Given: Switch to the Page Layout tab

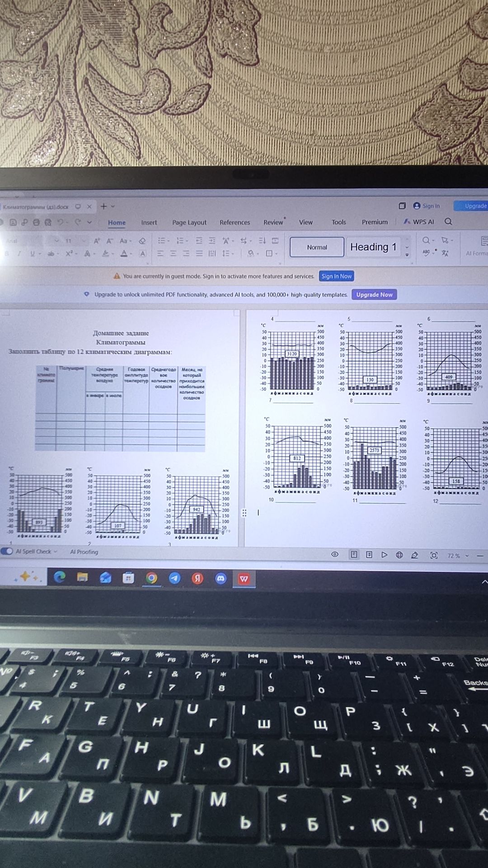Looking at the screenshot, I should 189,222.
